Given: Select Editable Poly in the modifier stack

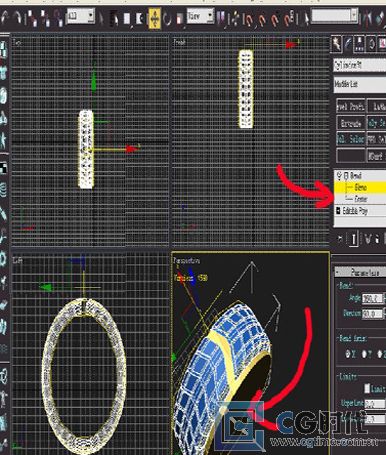Looking at the screenshot, I should pyautogui.click(x=355, y=211).
